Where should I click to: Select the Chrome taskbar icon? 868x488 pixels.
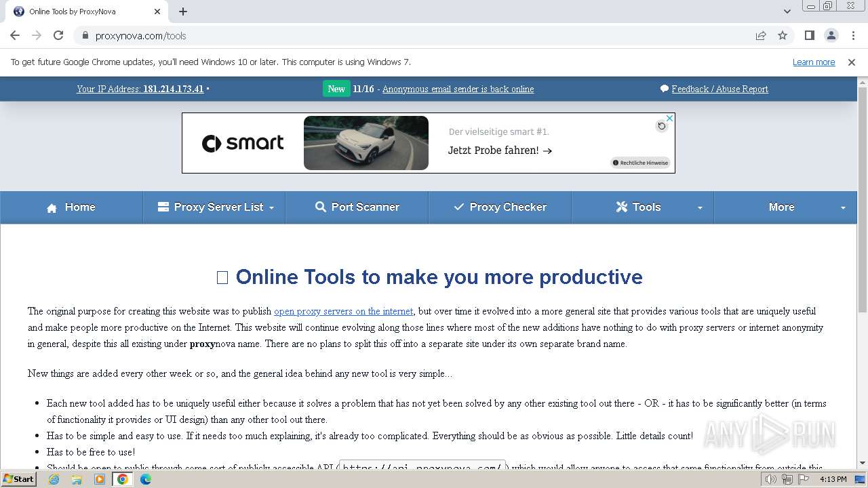pyautogui.click(x=123, y=479)
